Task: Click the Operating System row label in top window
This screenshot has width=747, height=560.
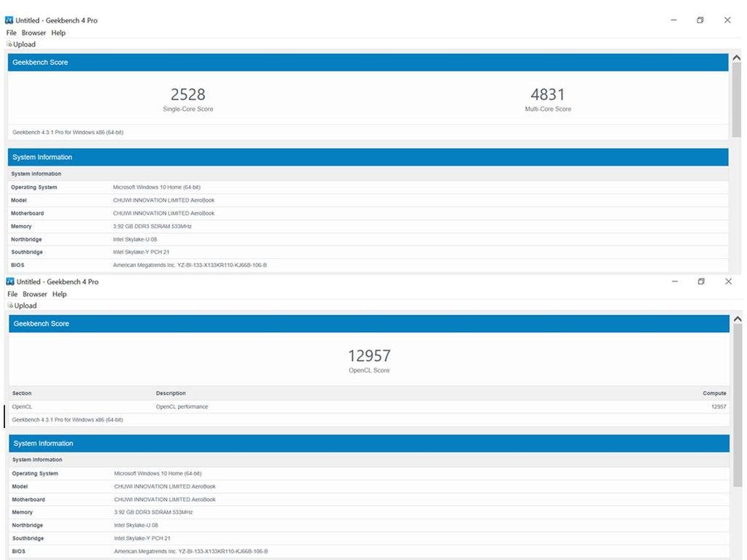Action: [34, 187]
